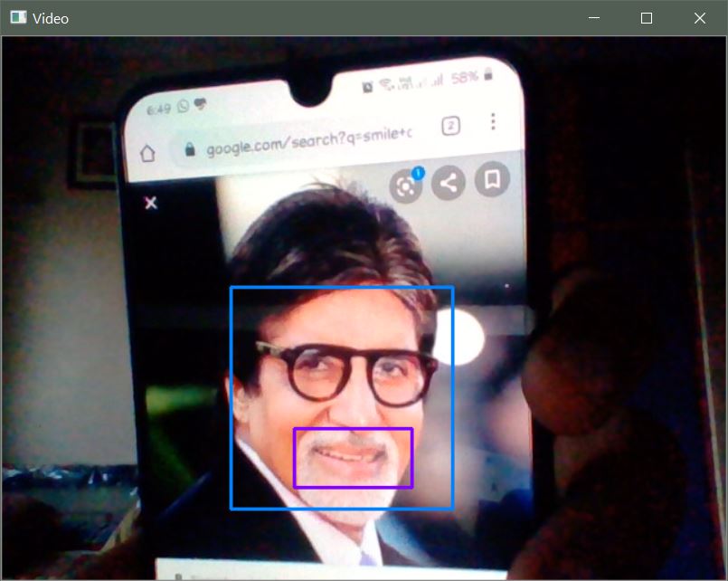The image size is (728, 581).
Task: Tap the 6:49 clock in phone status bar
Action: (x=159, y=110)
